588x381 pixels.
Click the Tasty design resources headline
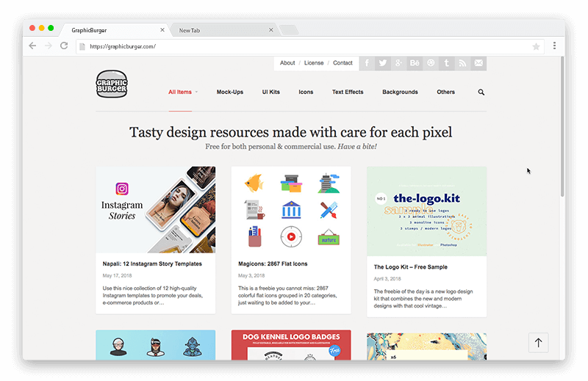[291, 132]
